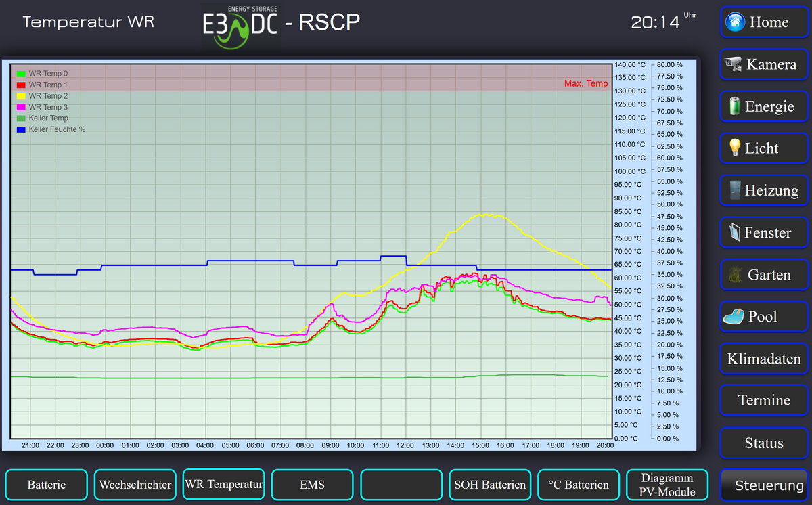
Task: Open the SOH Batterien tab
Action: click(491, 485)
